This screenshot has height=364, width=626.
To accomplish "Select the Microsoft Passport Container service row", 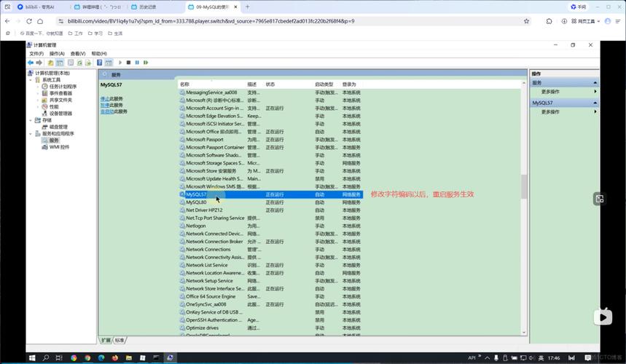I will (x=270, y=147).
